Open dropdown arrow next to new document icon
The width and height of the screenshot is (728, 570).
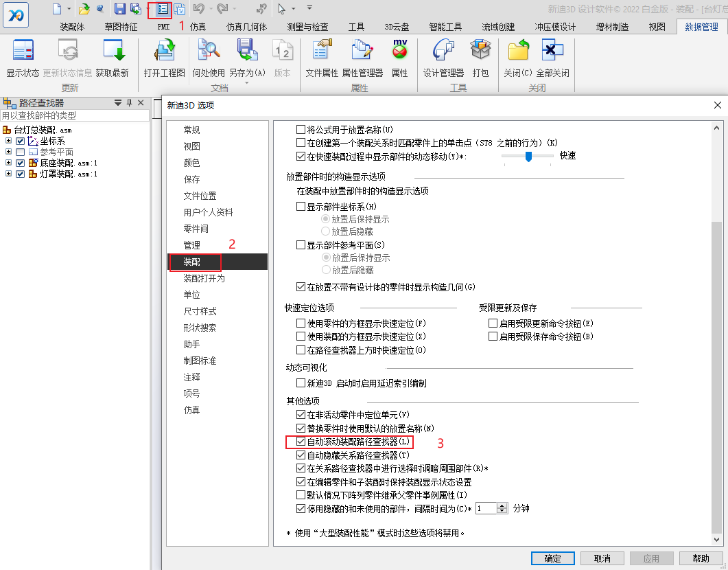point(69,8)
